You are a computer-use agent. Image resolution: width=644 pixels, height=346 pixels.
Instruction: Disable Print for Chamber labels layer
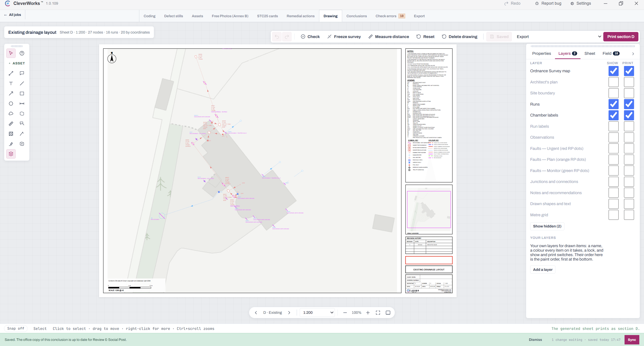[629, 115]
